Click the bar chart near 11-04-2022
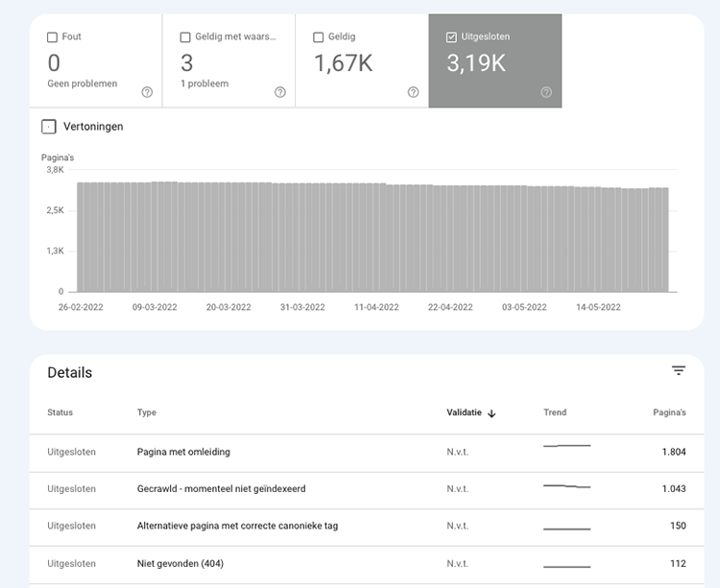 pyautogui.click(x=376, y=238)
